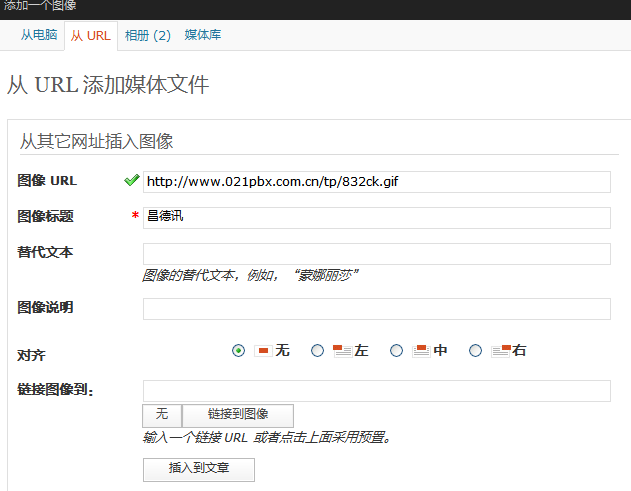
Task: Click the 替代文本 label
Action: point(45,252)
